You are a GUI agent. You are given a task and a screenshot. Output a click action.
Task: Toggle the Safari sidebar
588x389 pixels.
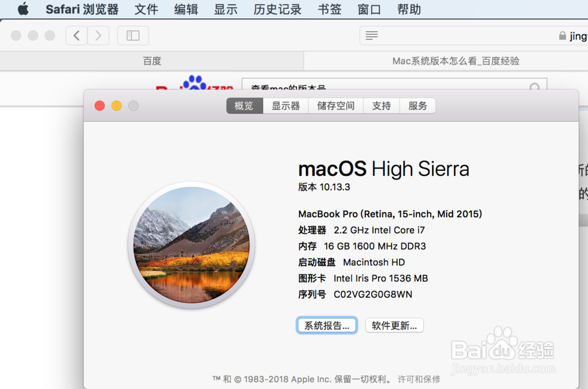tap(133, 36)
